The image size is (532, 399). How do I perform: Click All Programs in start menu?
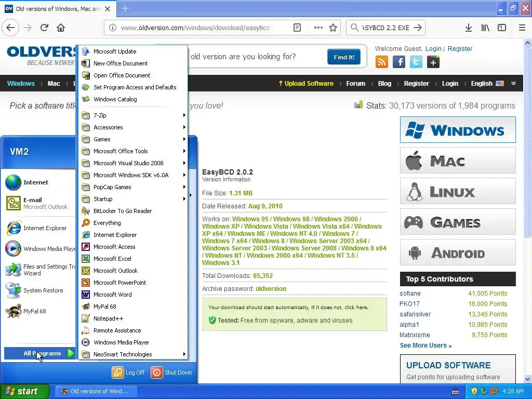point(39,353)
